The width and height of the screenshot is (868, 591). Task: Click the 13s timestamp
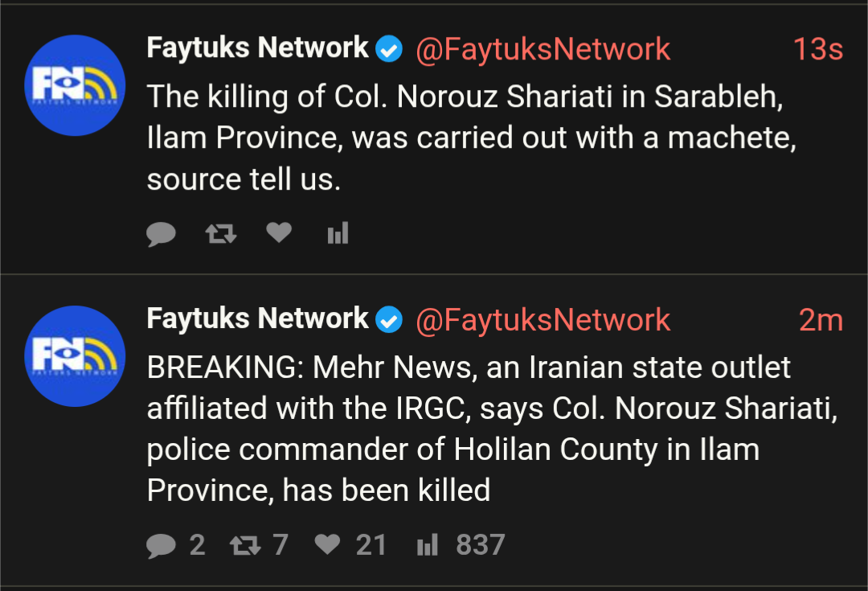[817, 49]
